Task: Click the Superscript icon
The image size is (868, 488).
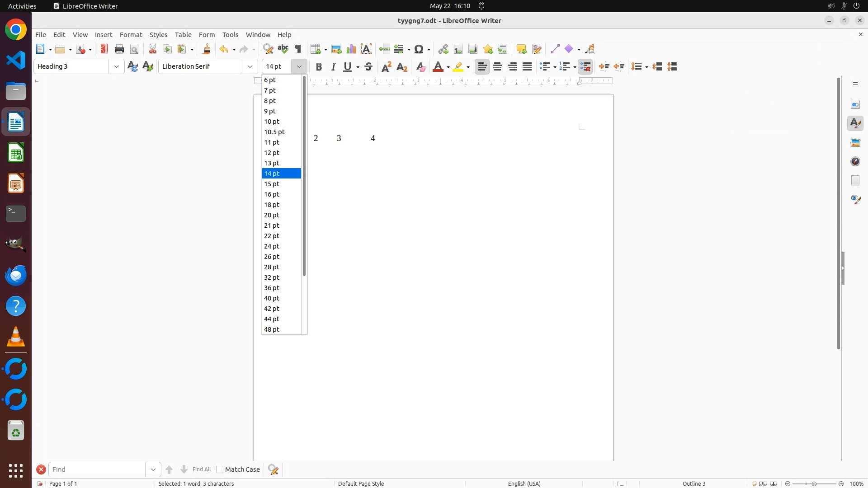Action: point(387,67)
